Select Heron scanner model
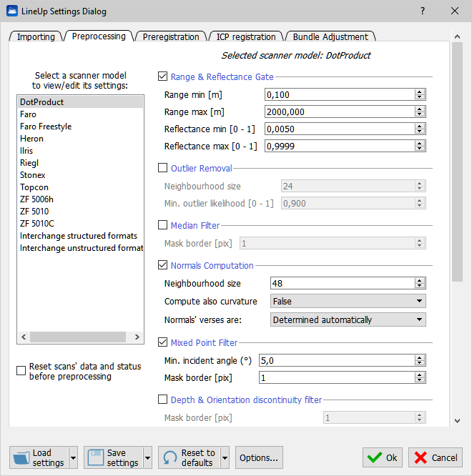This screenshot has width=472, height=476. [80, 139]
